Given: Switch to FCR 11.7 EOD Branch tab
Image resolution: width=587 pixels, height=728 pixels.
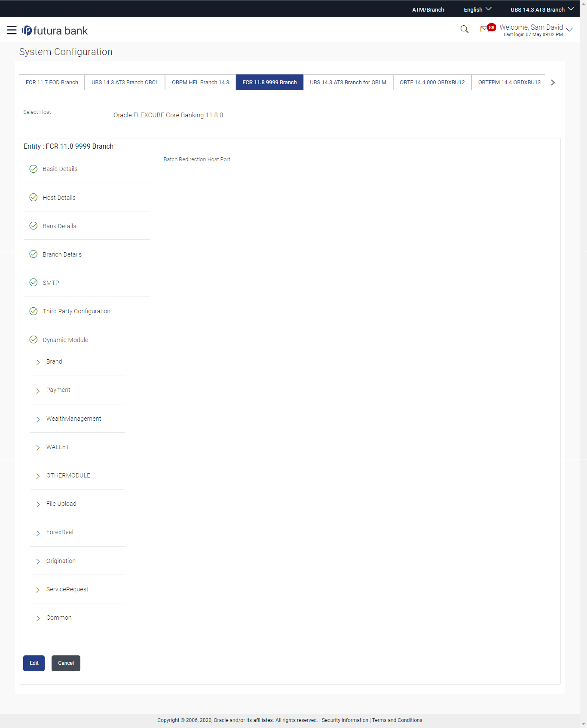Looking at the screenshot, I should click(52, 82).
